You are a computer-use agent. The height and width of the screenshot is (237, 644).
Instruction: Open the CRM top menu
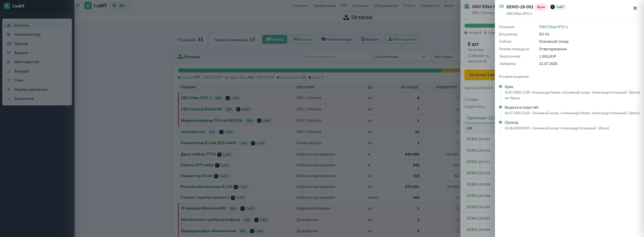point(344,6)
